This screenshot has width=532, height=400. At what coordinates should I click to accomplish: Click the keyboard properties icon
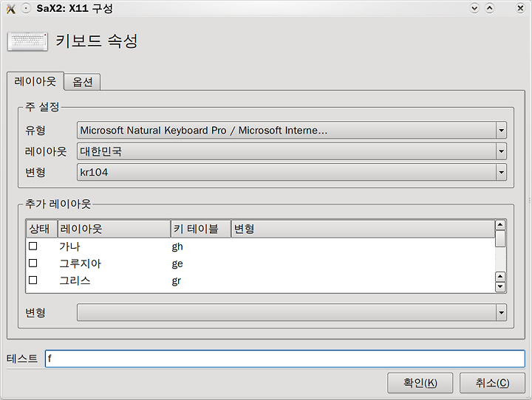(x=28, y=41)
